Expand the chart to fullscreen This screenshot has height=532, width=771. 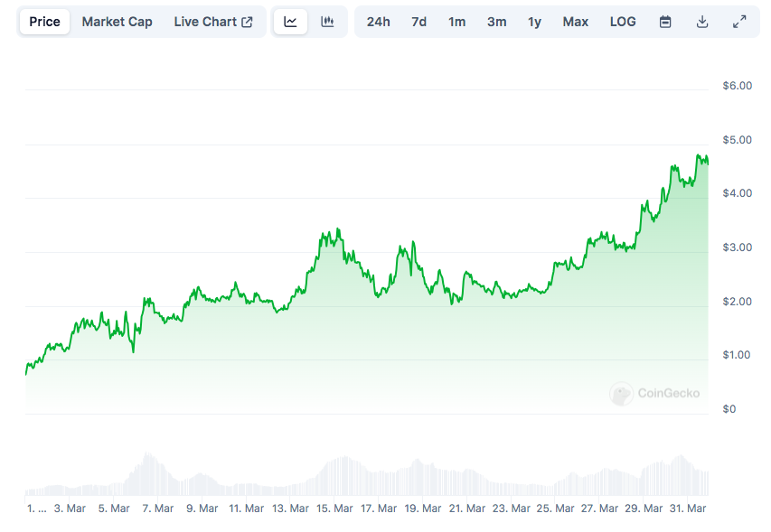(x=739, y=22)
